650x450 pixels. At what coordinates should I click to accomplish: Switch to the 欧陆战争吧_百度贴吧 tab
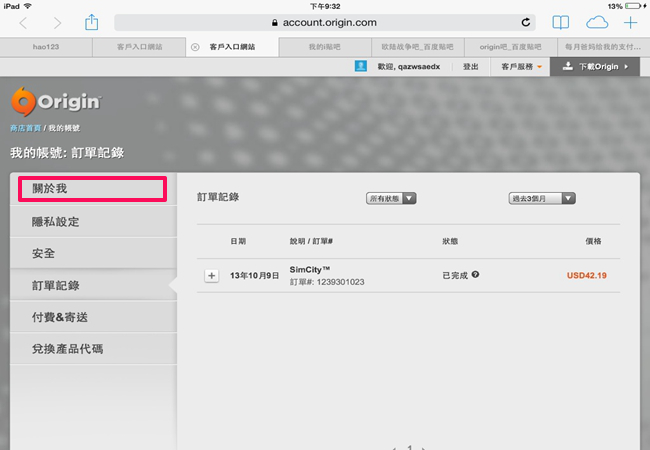(417, 47)
